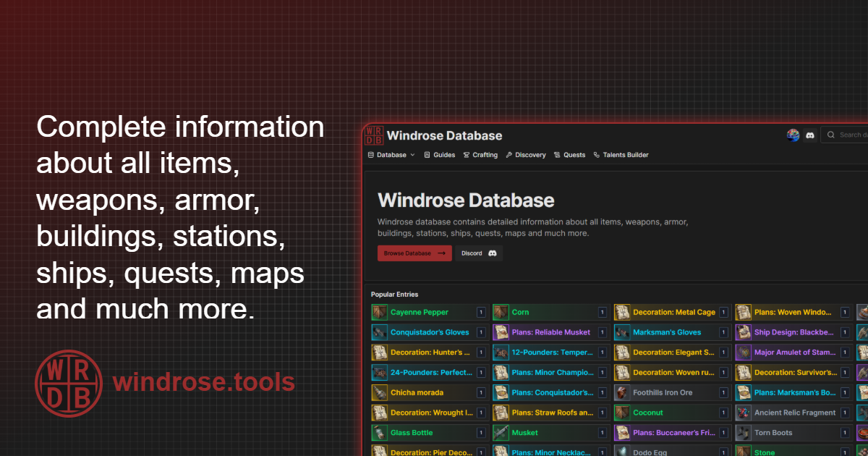Click the Discord button below the description
868x456 pixels.
tap(479, 253)
